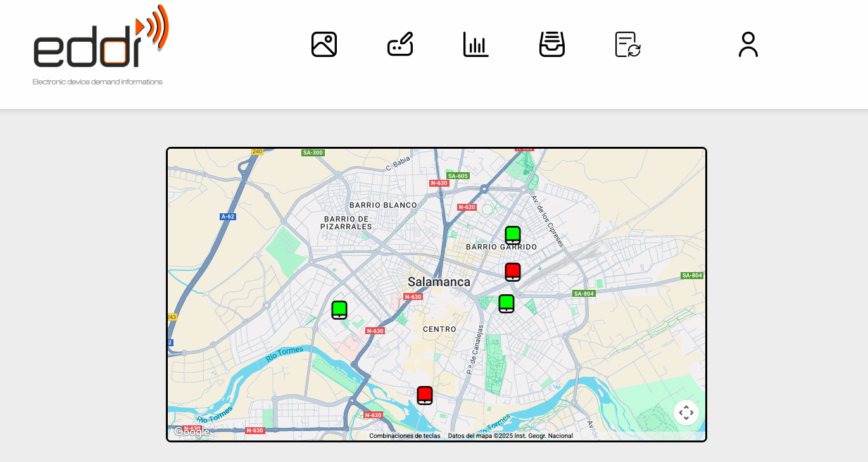
Task: Switch to the editor tab in navigation
Action: [399, 44]
